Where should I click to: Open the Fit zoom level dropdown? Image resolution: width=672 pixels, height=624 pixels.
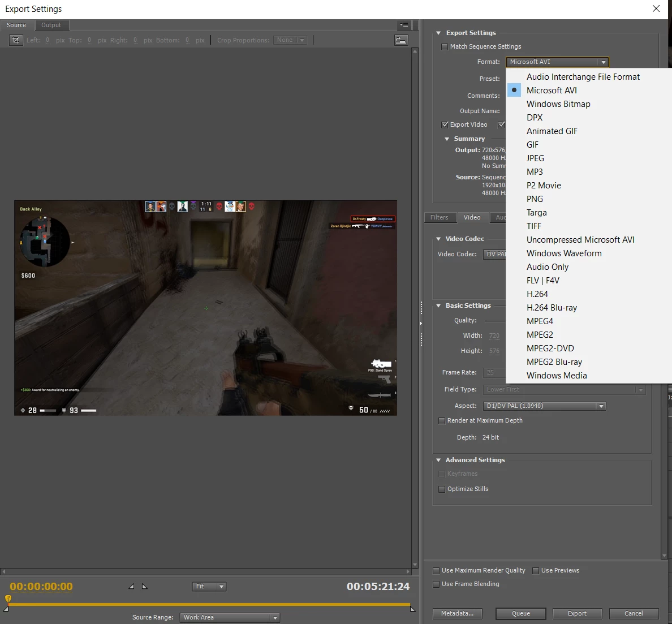click(x=209, y=586)
